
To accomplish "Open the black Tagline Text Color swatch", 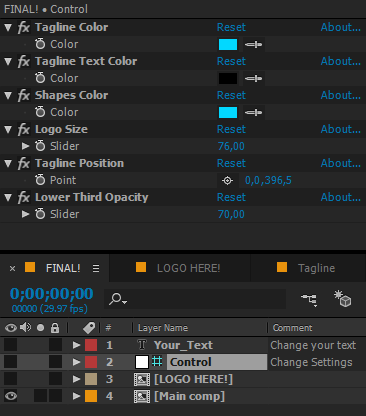I will pos(228,78).
